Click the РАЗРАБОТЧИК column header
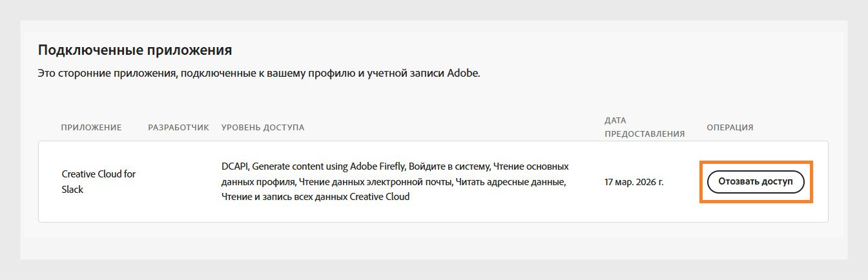 178,128
